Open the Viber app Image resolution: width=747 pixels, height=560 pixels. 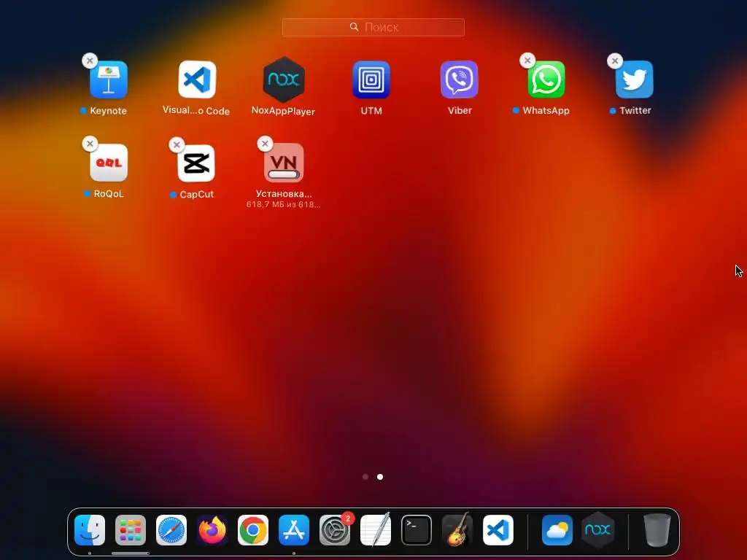(460, 79)
